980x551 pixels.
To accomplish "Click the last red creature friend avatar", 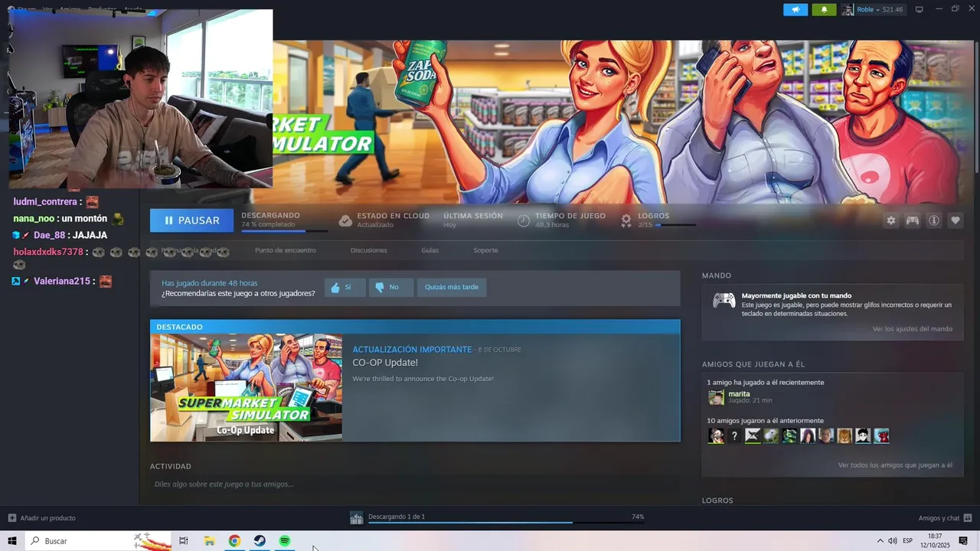I will click(x=881, y=436).
